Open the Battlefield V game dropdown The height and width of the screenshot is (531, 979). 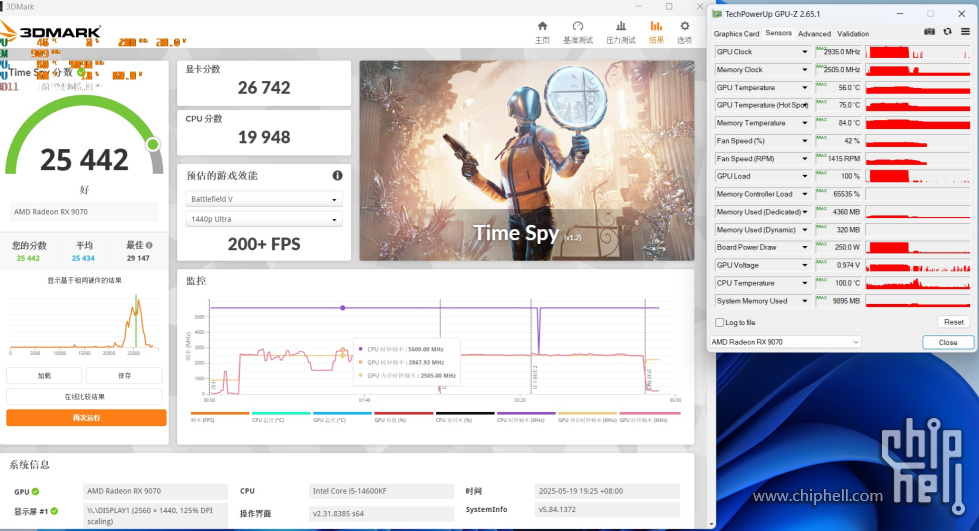coord(263,199)
